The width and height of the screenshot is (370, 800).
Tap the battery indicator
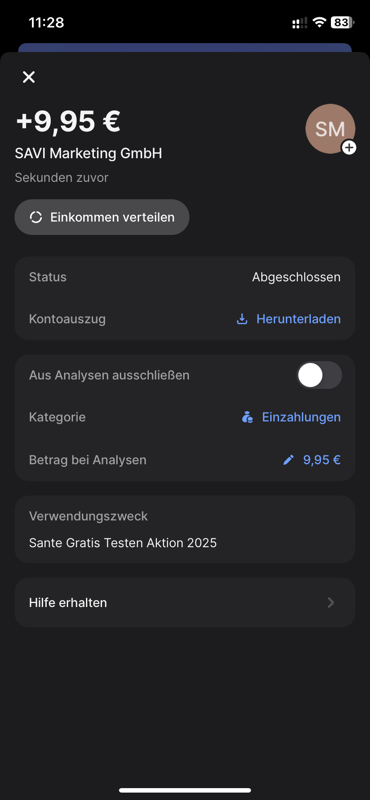[343, 22]
